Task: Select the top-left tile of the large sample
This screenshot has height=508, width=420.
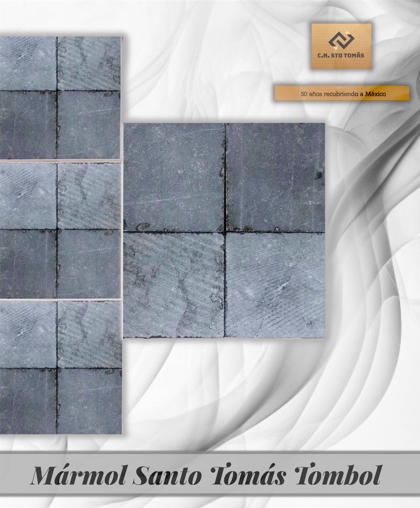Action: (174, 177)
